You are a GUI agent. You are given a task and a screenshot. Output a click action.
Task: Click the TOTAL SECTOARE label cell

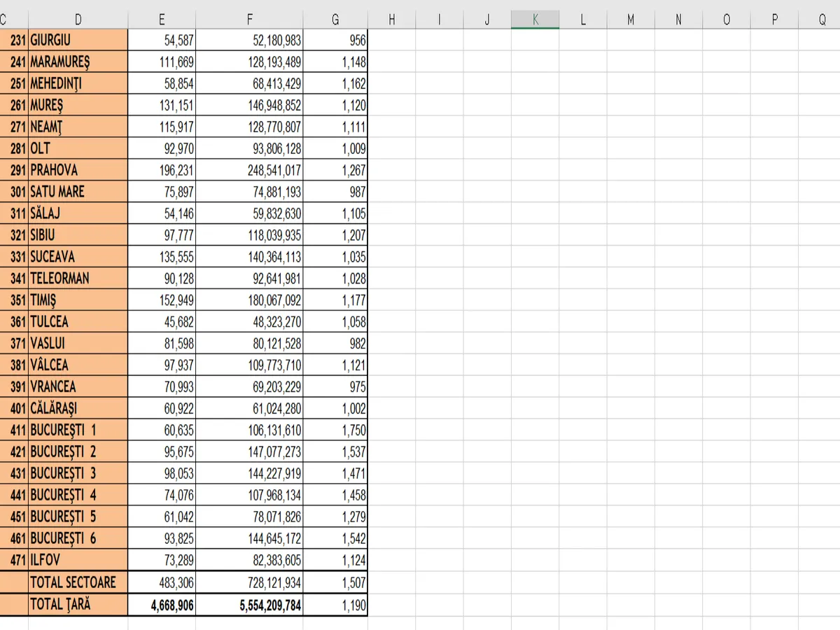point(78,582)
